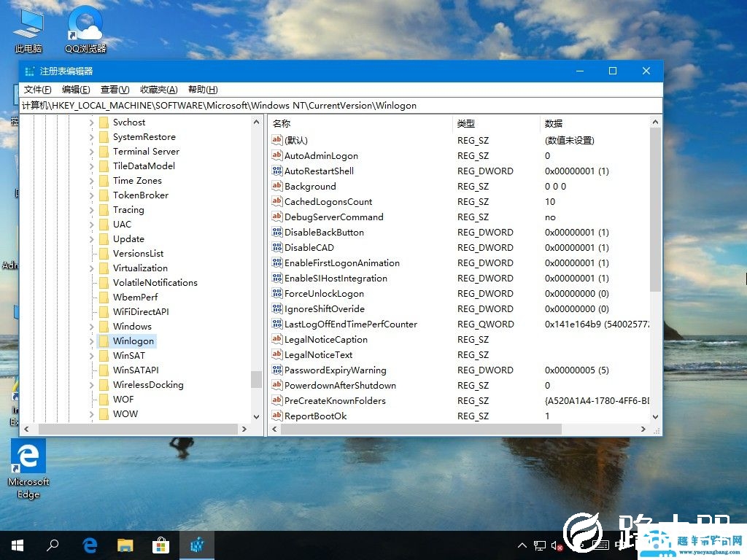Viewport: 747px width, 560px height.
Task: Select the Registry Editor icon in taskbar
Action: (x=197, y=545)
